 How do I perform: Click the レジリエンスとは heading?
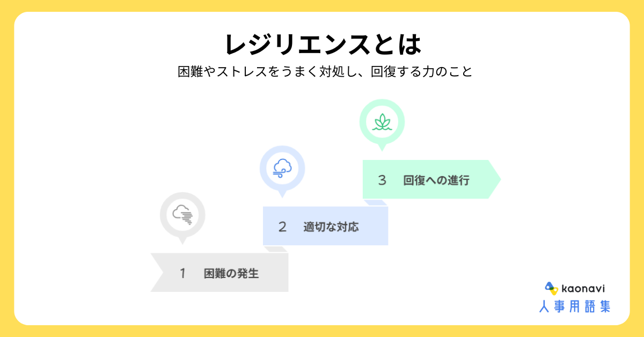click(322, 44)
